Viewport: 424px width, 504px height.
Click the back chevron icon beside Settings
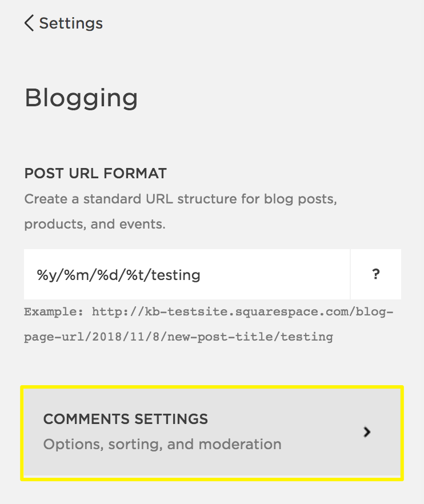point(29,23)
